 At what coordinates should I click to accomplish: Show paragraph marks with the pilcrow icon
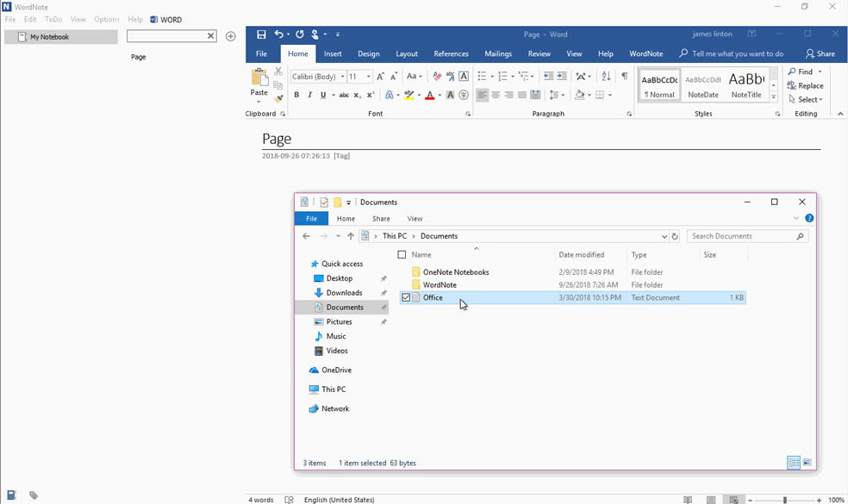pyautogui.click(x=625, y=77)
